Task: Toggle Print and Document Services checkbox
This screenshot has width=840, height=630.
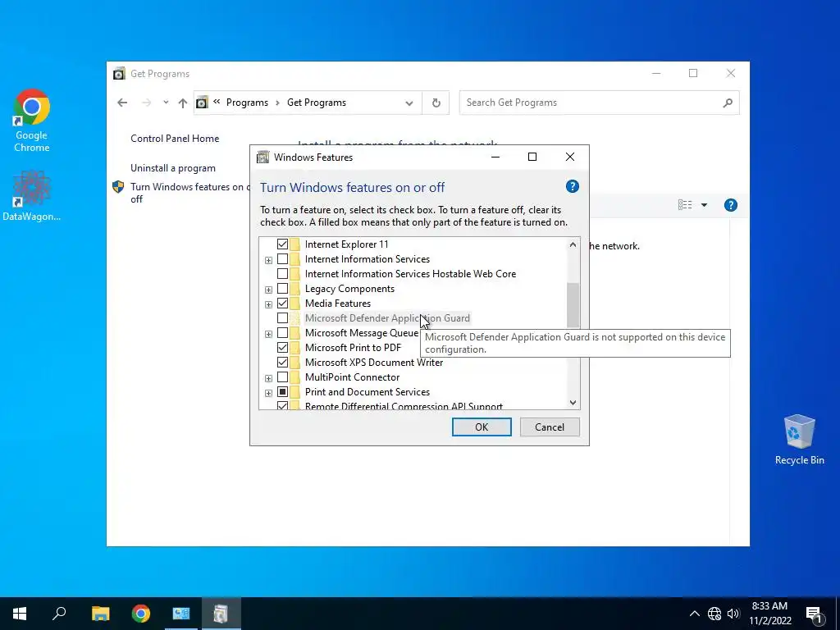Action: pyautogui.click(x=282, y=392)
